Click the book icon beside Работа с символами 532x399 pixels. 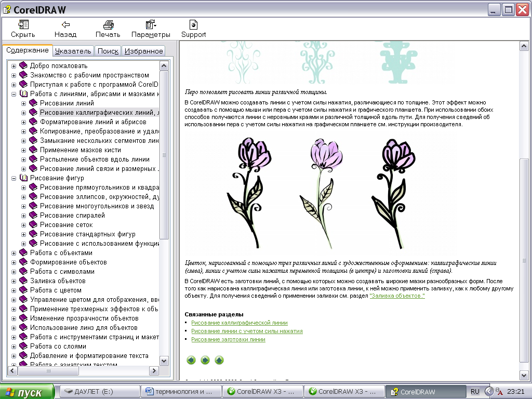pyautogui.click(x=23, y=271)
